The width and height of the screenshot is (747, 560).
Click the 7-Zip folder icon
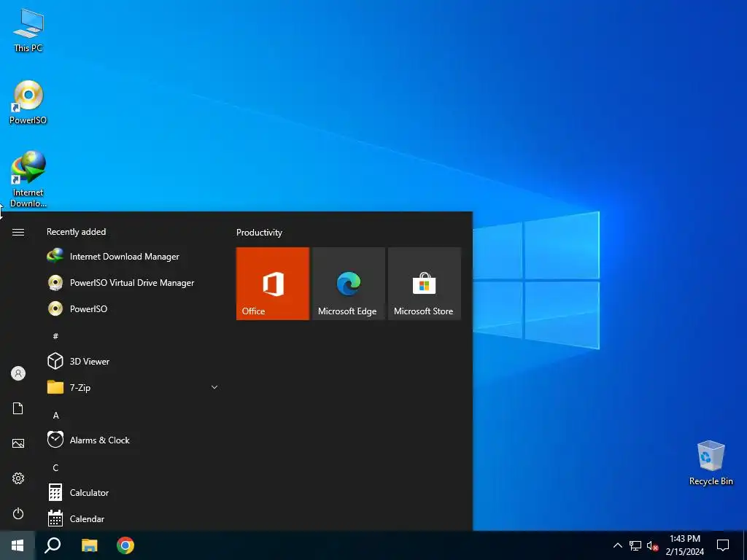tap(55, 387)
